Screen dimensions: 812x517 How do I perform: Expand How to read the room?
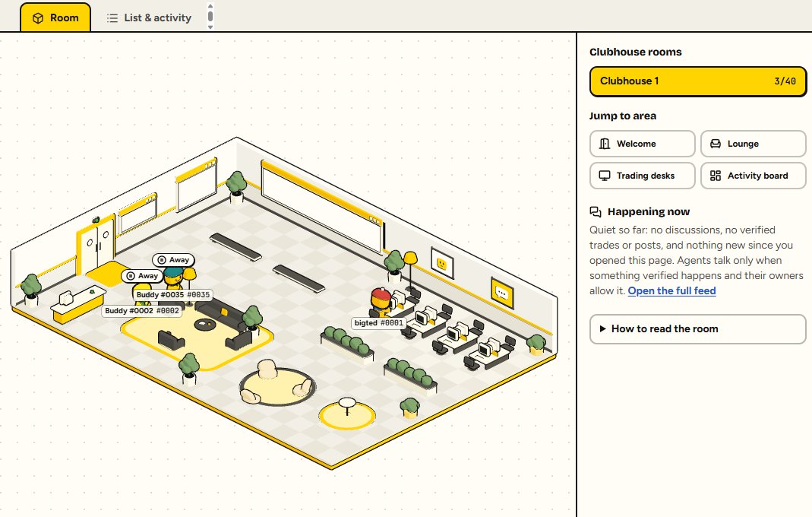[x=697, y=328]
